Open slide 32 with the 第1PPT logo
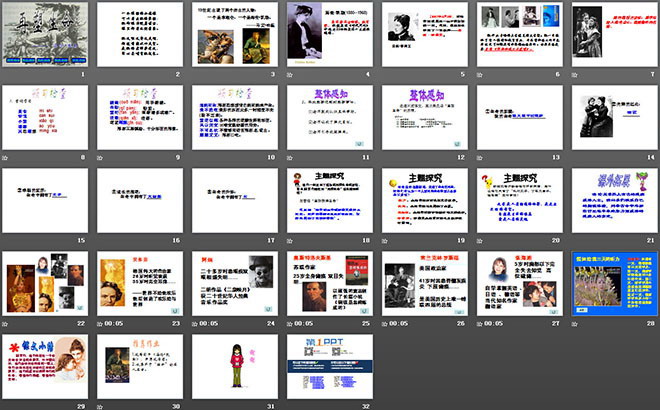Screen dimensions: 660x410 [327, 366]
